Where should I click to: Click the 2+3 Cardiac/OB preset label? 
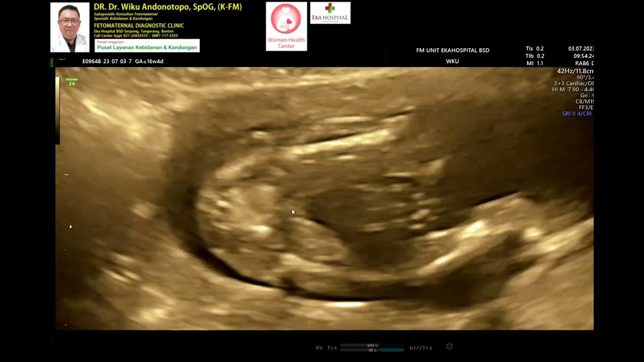(574, 83)
